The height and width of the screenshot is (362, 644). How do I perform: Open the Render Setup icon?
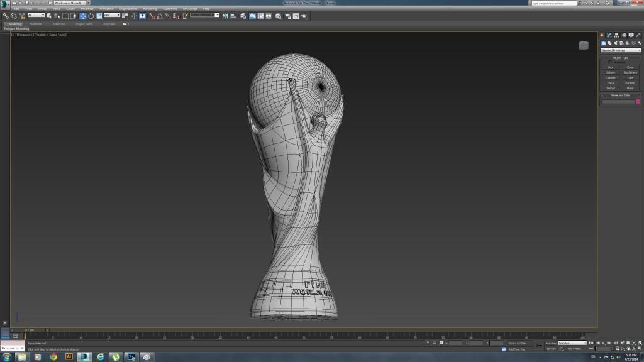tap(287, 16)
